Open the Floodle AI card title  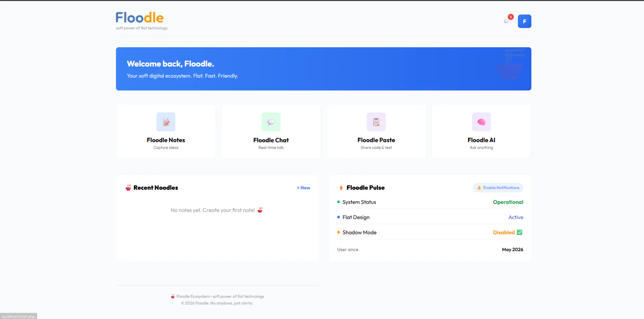tap(481, 140)
